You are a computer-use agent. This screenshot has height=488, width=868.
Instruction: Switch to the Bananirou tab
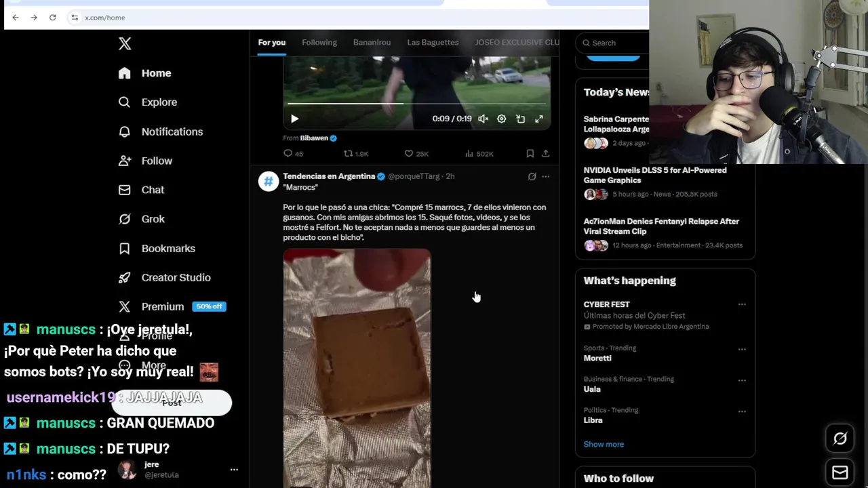tap(372, 43)
